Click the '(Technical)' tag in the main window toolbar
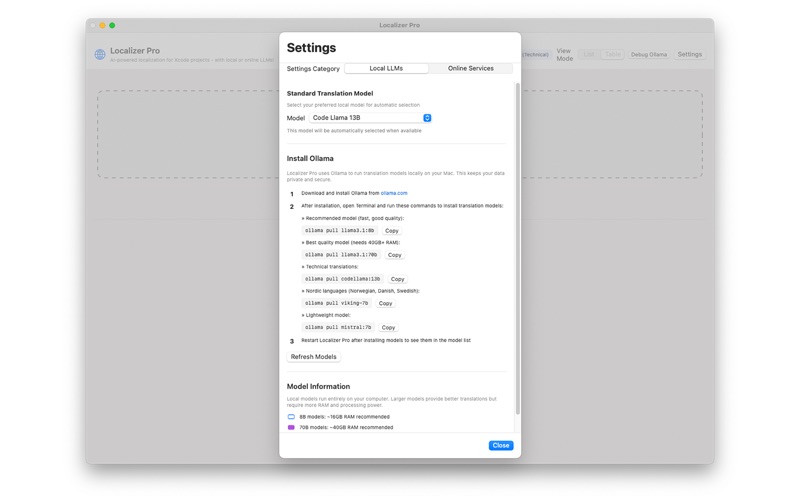 [535, 55]
